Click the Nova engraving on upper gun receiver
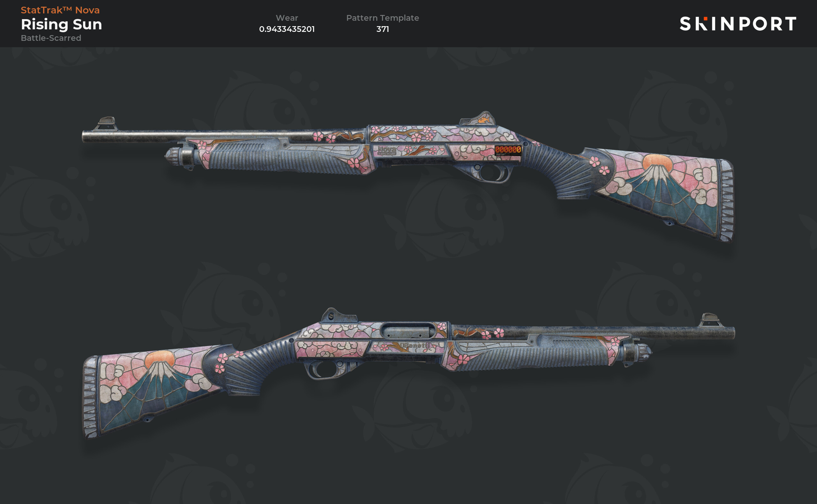Viewport: 817px width, 504px height. pos(387,150)
